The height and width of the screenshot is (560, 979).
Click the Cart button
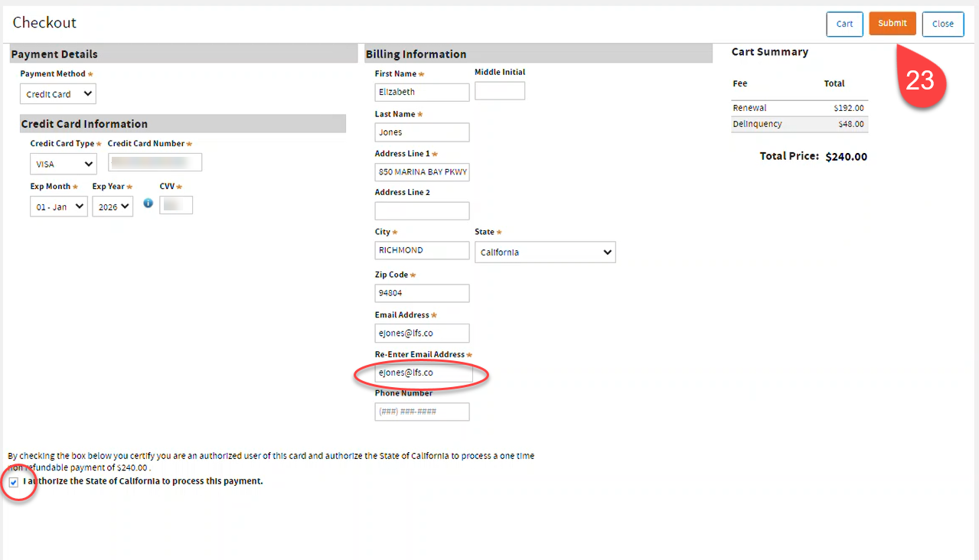(x=844, y=24)
